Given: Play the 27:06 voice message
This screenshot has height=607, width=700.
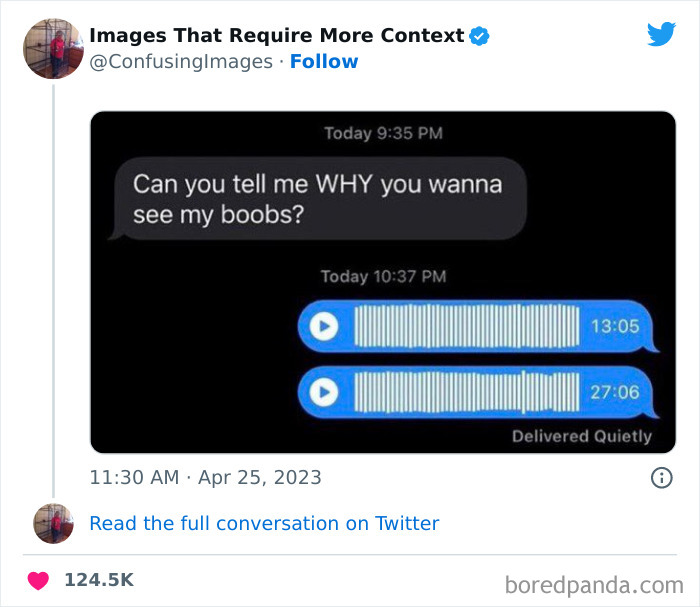Looking at the screenshot, I should click(324, 392).
